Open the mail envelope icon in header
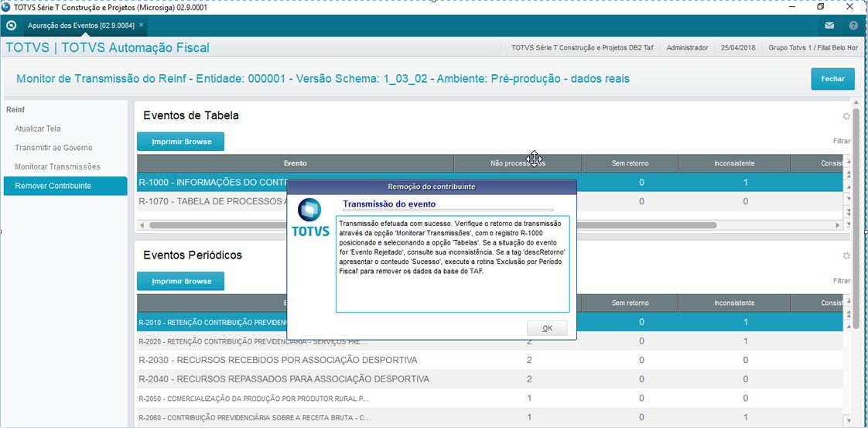Screen dimensions: 868x428 pyautogui.click(x=829, y=26)
